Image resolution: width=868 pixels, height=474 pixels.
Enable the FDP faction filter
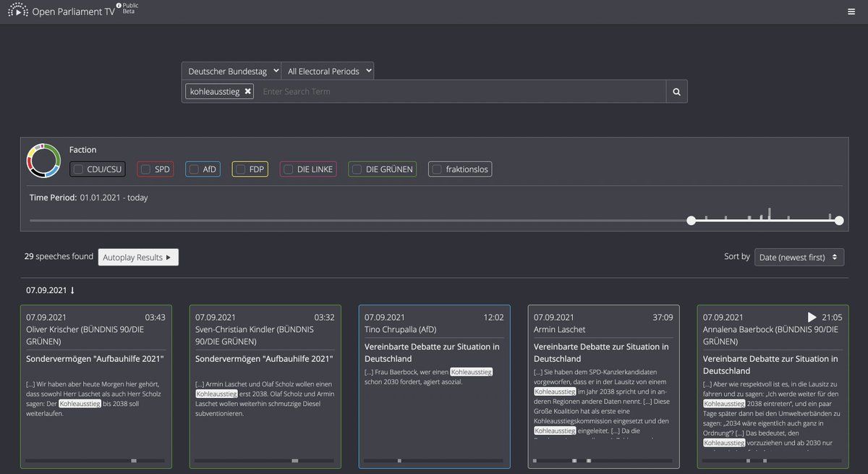click(x=241, y=169)
